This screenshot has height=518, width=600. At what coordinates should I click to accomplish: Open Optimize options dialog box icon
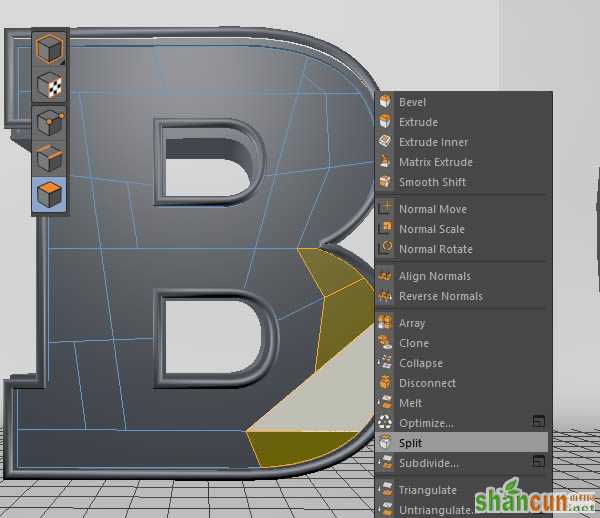pos(538,422)
